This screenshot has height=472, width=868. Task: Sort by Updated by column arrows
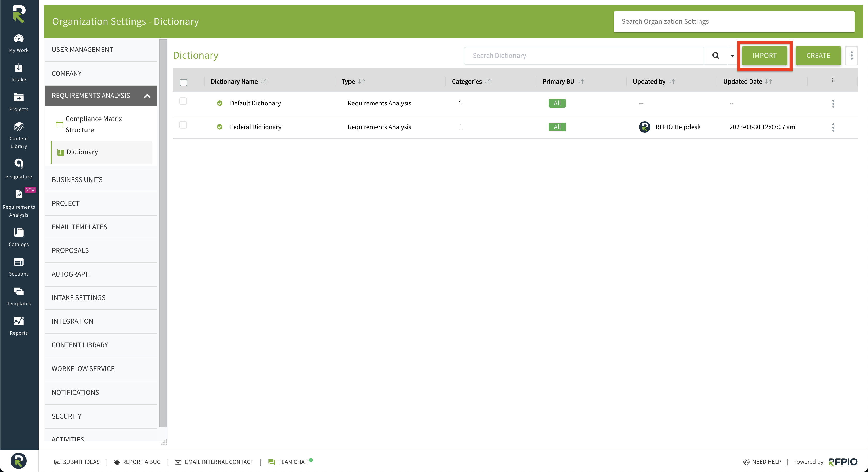coord(672,82)
